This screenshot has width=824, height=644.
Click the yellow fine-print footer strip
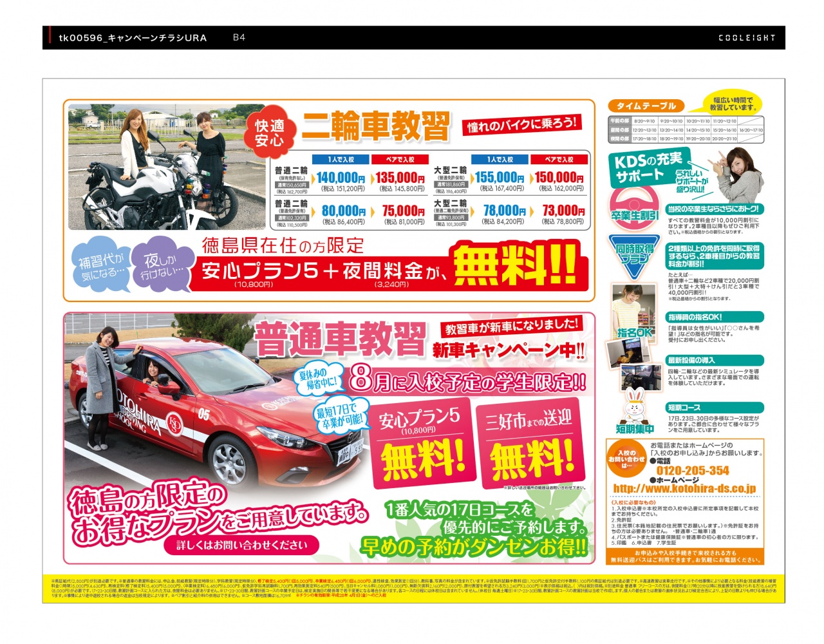click(413, 589)
